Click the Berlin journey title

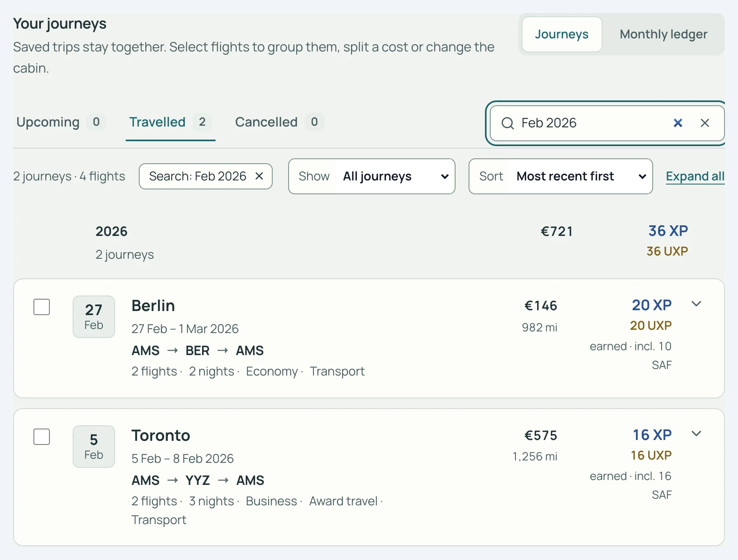[153, 306]
